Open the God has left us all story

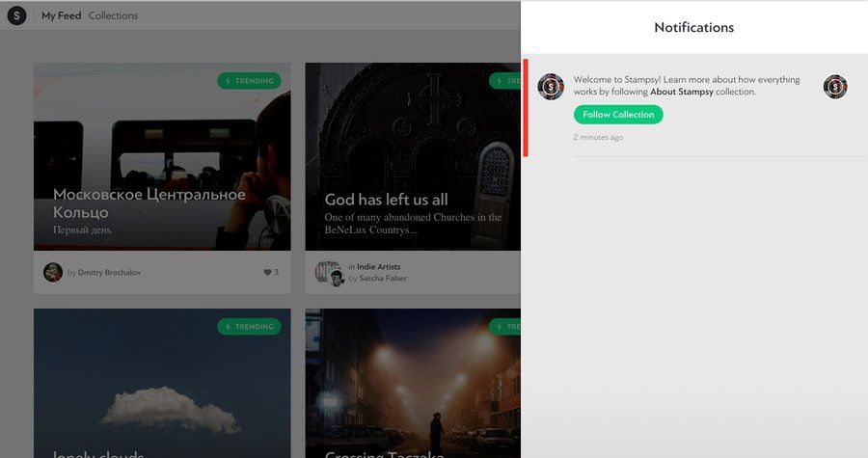(386, 200)
